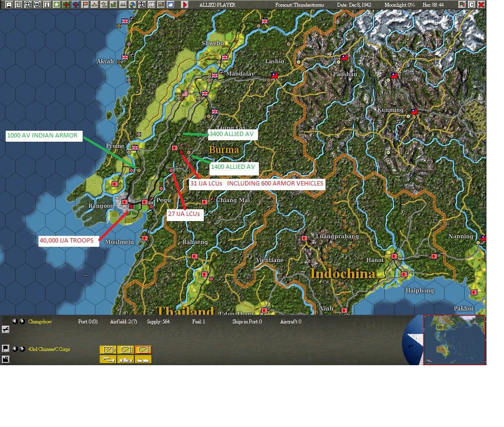Select next unit after 43rd Chinese/C Corps
This screenshot has width=504, height=427.
click(22, 349)
